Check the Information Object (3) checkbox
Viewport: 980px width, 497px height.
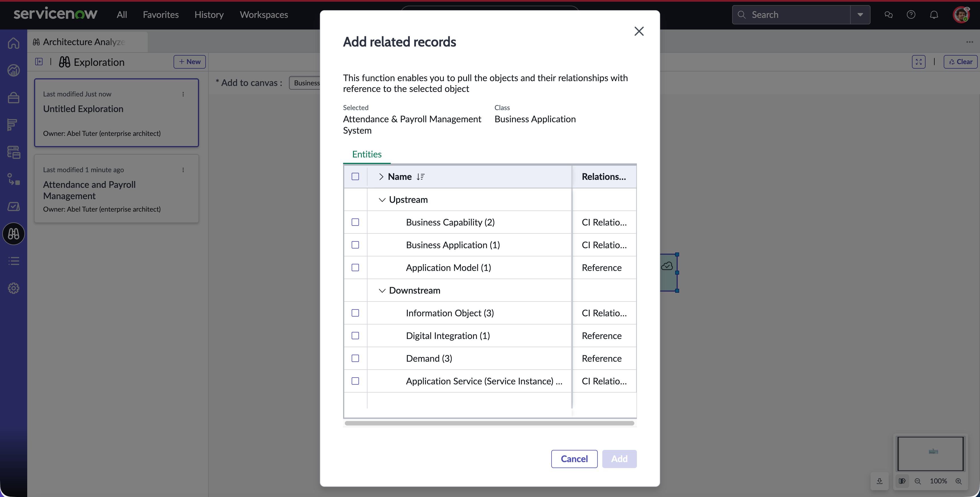(x=355, y=313)
